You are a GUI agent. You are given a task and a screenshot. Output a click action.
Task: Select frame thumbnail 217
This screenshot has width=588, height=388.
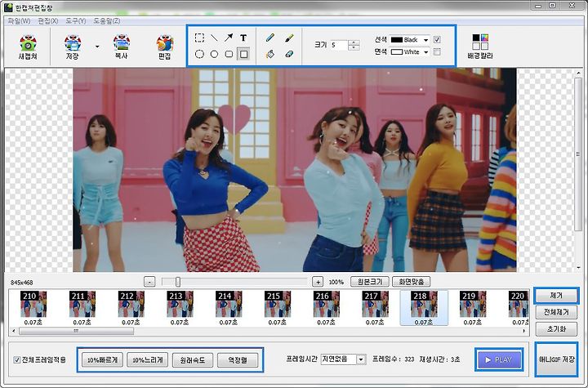pos(375,308)
